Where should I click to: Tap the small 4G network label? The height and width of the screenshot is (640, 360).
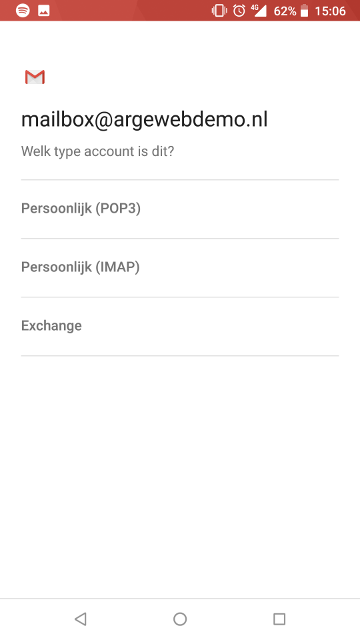click(x=255, y=7)
